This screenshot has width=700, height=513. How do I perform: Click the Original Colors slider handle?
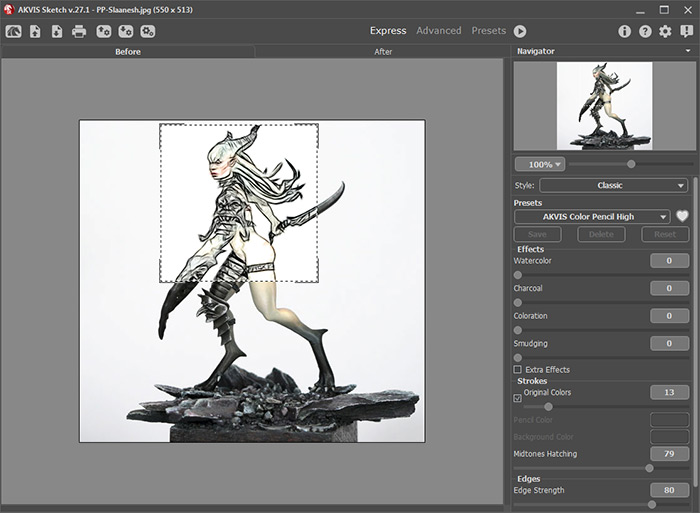(x=548, y=407)
